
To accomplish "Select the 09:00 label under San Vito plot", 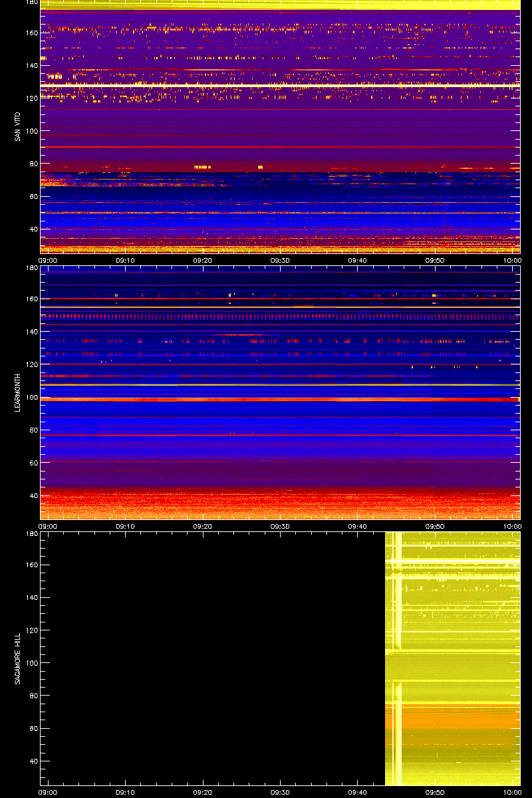I will pyautogui.click(x=48, y=261).
